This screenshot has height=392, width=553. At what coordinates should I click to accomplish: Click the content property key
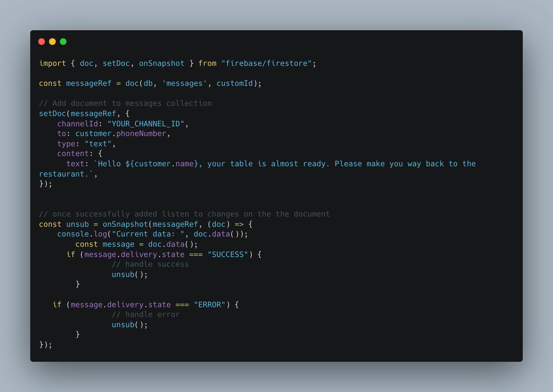point(73,154)
